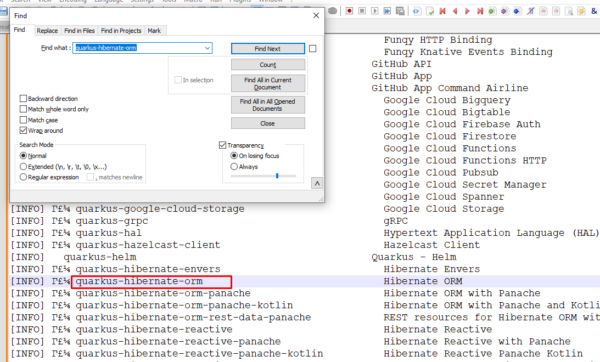Click the 'Hypertext Application Language (HAL)' text

[491, 233]
